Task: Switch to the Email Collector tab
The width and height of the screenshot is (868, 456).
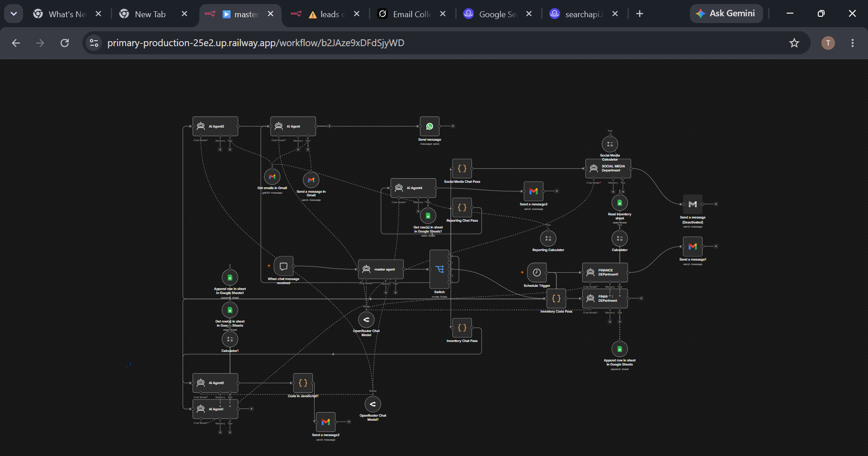Action: click(x=411, y=14)
